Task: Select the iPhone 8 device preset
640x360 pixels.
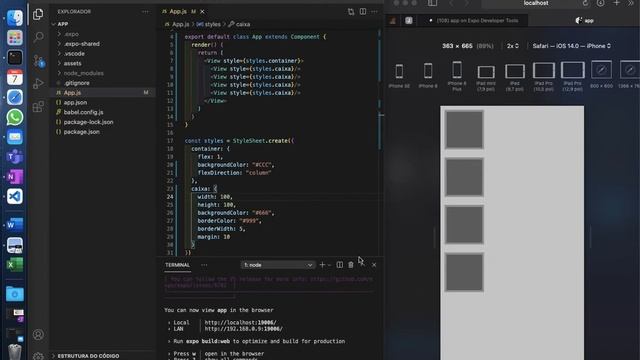Action: (428, 76)
